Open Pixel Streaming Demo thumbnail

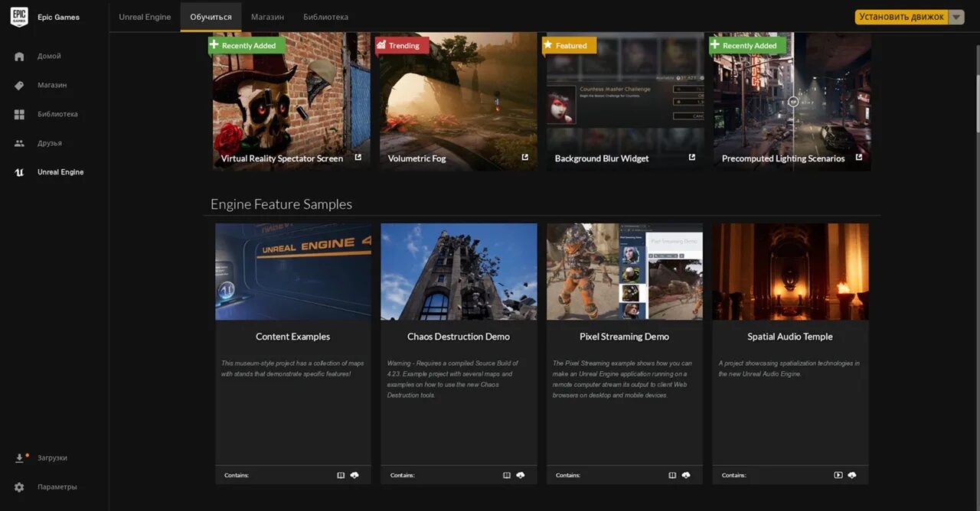point(625,272)
